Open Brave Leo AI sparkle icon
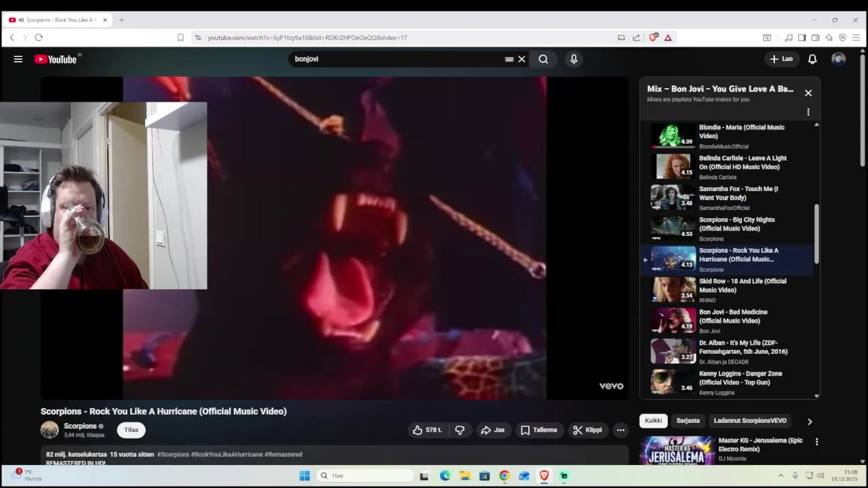 click(x=829, y=37)
